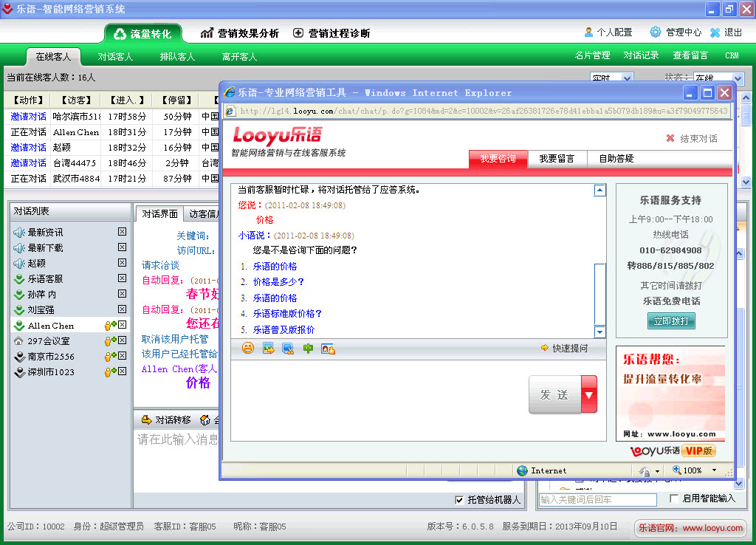Click into the chat message input area
The height and width of the screenshot is (545, 756).
coord(379,400)
